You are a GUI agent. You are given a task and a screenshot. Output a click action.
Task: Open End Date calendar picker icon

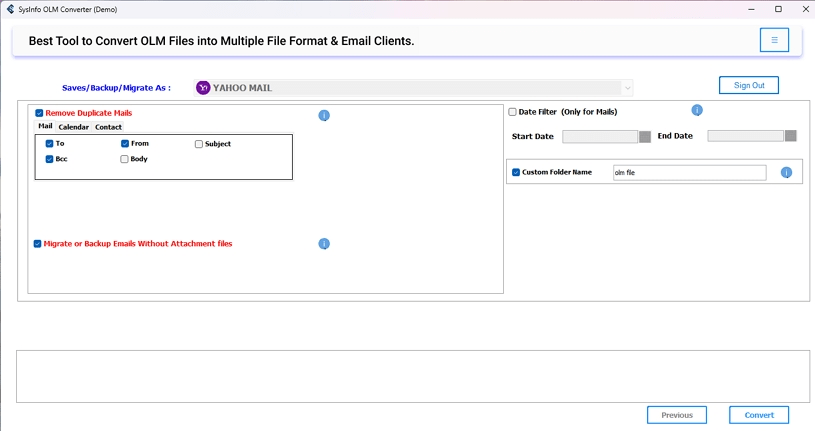click(791, 136)
